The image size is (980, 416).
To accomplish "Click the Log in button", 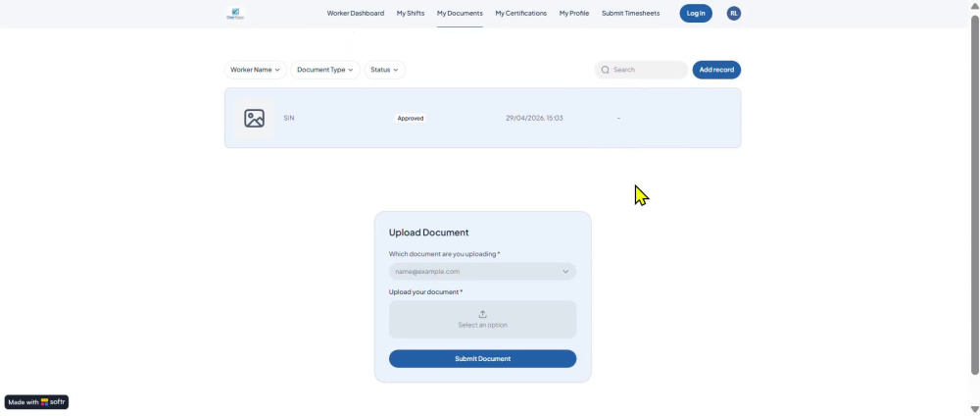I will point(696,13).
